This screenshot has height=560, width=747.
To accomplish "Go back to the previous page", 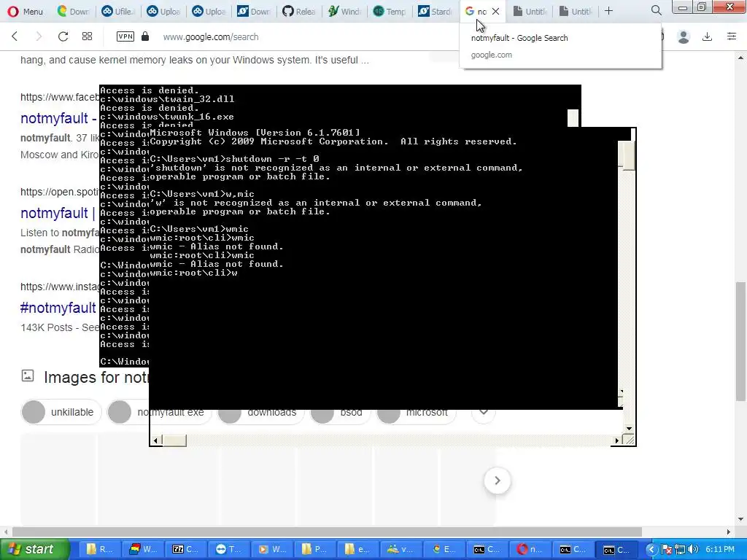I will tap(15, 36).
